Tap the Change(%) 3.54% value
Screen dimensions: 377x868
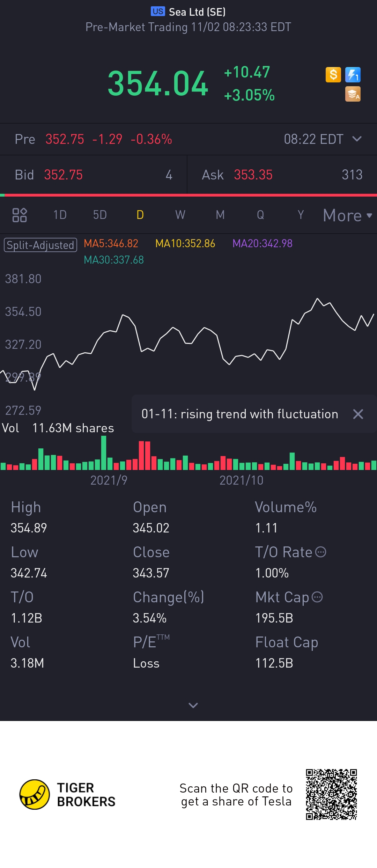click(149, 618)
